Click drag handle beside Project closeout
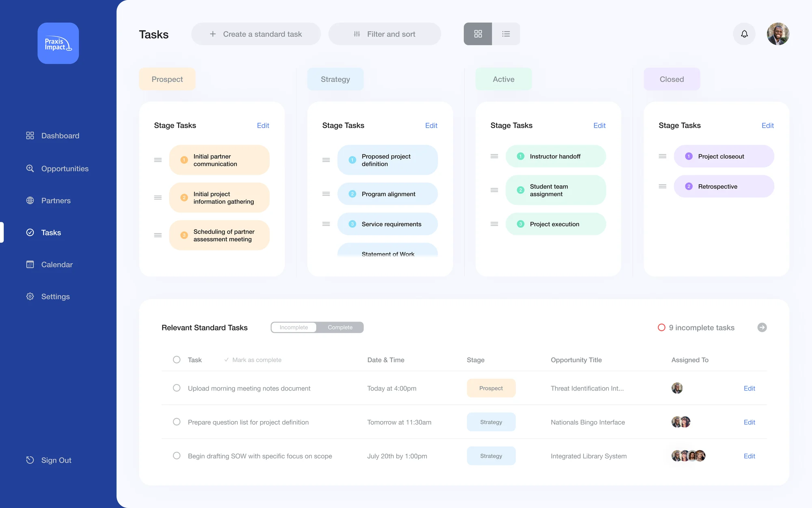 click(663, 156)
